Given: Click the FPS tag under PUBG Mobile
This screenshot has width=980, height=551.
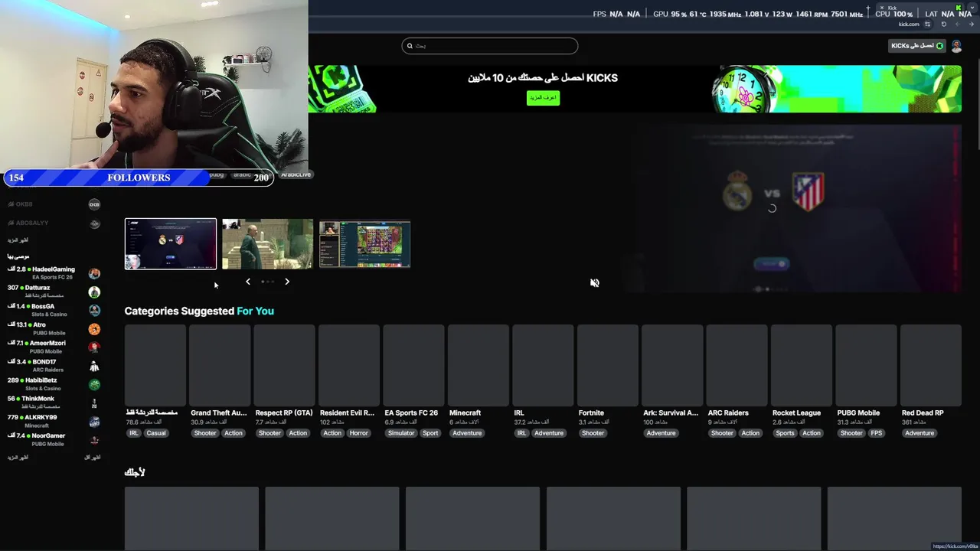Looking at the screenshot, I should click(x=877, y=433).
